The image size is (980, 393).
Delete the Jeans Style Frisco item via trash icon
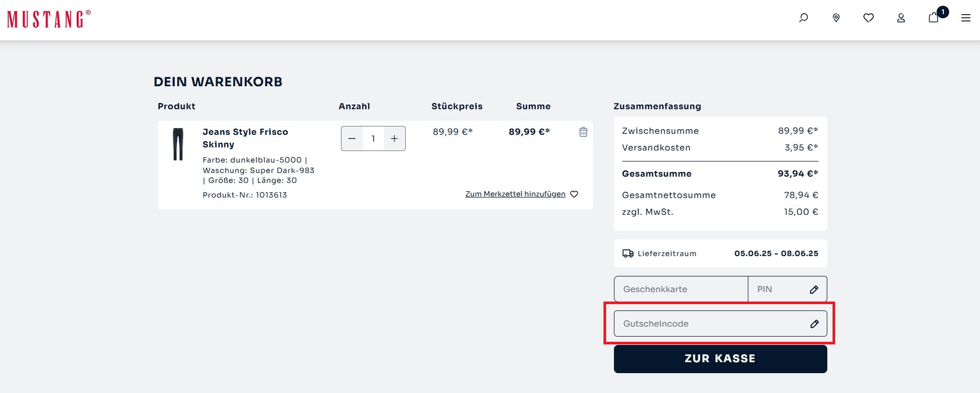coord(583,132)
